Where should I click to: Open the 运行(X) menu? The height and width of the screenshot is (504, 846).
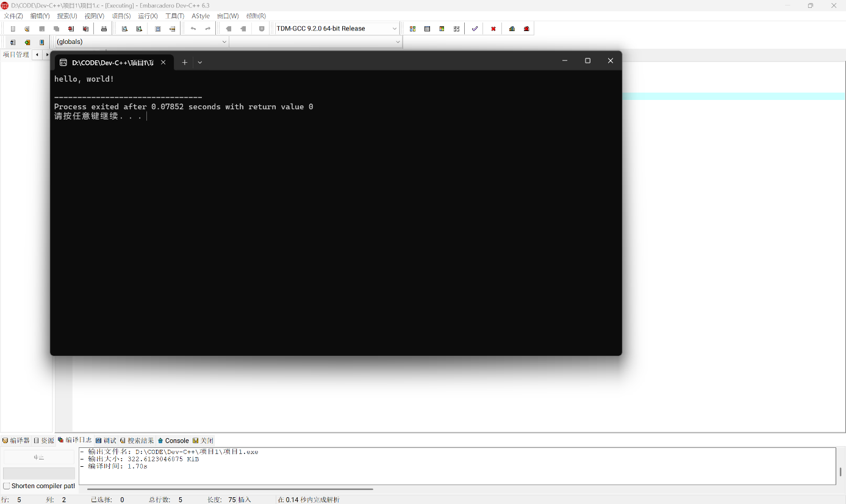[x=148, y=16]
